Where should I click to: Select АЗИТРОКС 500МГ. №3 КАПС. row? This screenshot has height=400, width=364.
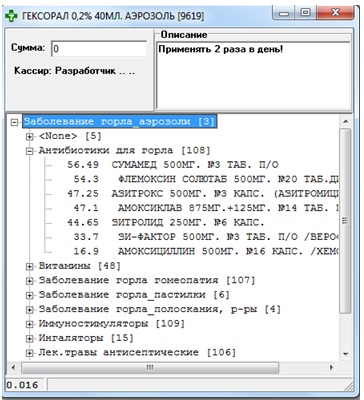point(203,194)
